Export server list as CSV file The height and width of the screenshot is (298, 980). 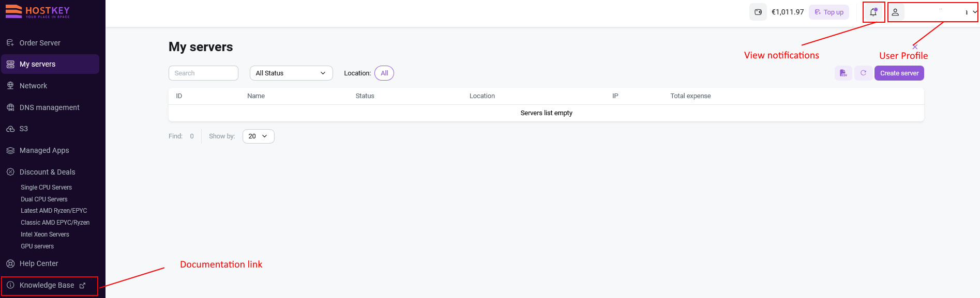[843, 73]
